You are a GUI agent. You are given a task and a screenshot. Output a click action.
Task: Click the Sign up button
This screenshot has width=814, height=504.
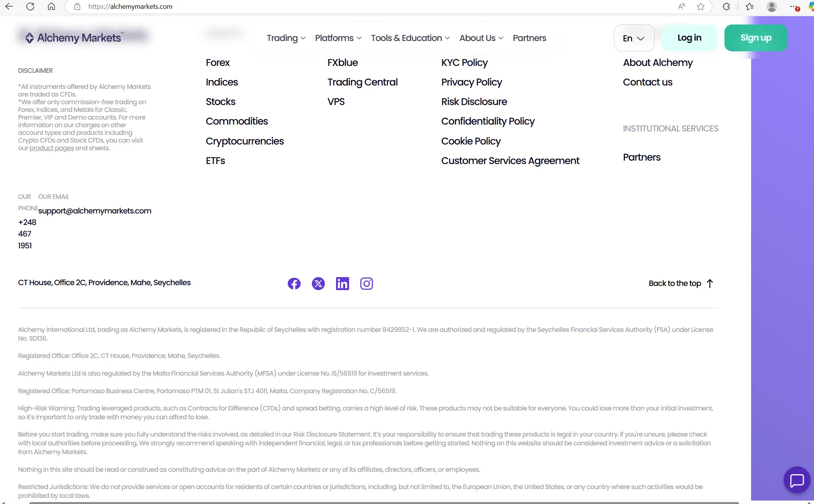[756, 38]
